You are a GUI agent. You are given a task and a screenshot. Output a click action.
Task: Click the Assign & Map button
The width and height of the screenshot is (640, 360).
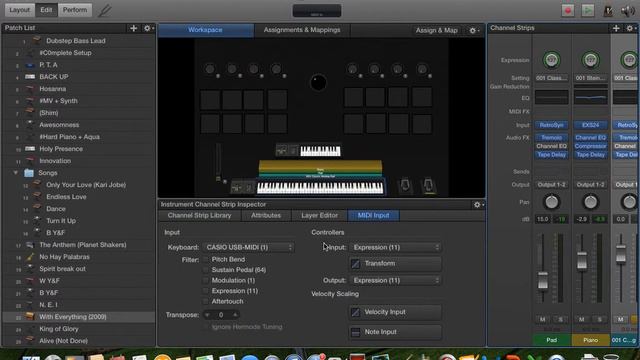coord(436,31)
